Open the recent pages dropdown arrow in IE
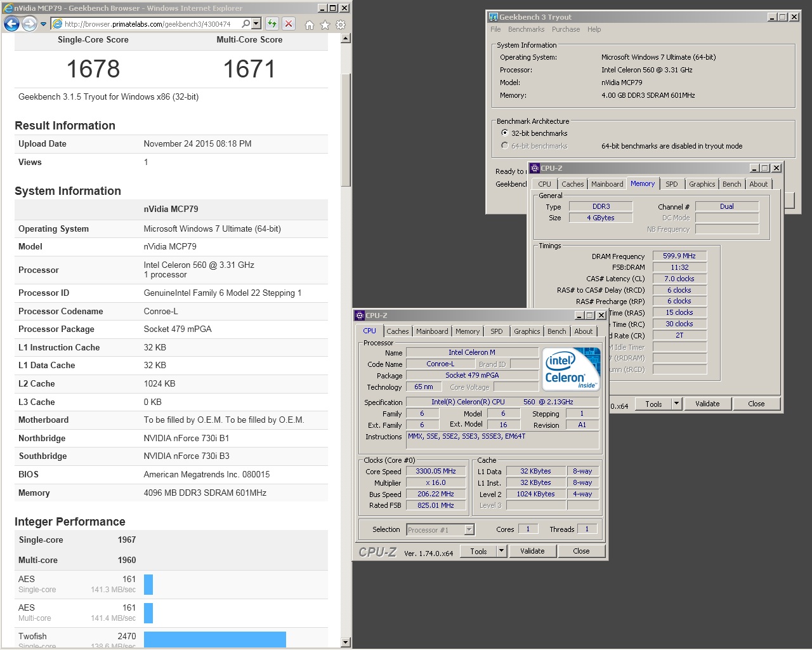This screenshot has width=812, height=650. coord(43,24)
